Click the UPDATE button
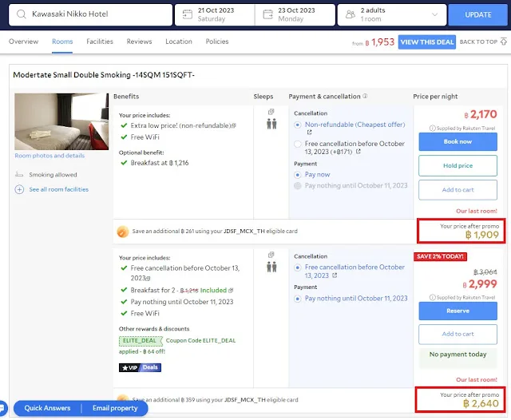 [x=477, y=14]
